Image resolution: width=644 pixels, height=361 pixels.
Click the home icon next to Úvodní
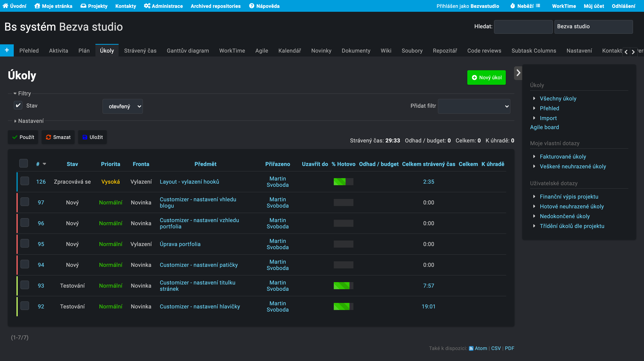pos(5,6)
